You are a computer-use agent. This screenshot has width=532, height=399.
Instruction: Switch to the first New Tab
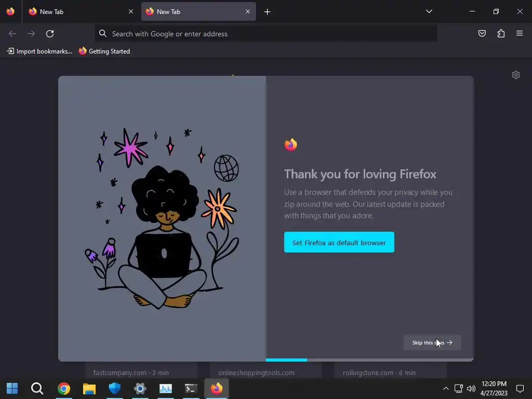(81, 11)
